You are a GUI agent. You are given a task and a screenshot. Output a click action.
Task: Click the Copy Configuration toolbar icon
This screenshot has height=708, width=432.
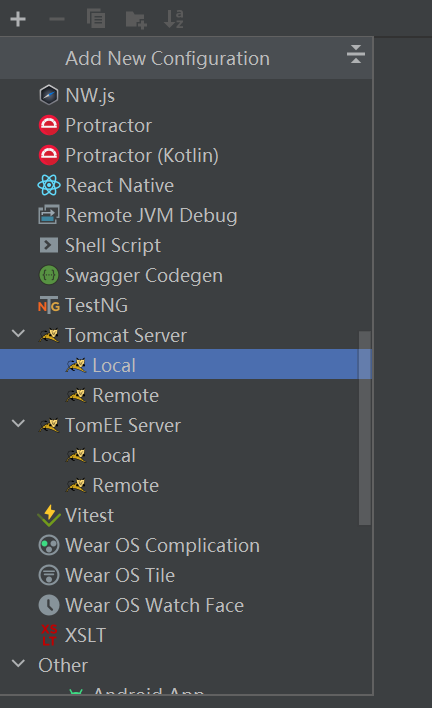tap(96, 19)
